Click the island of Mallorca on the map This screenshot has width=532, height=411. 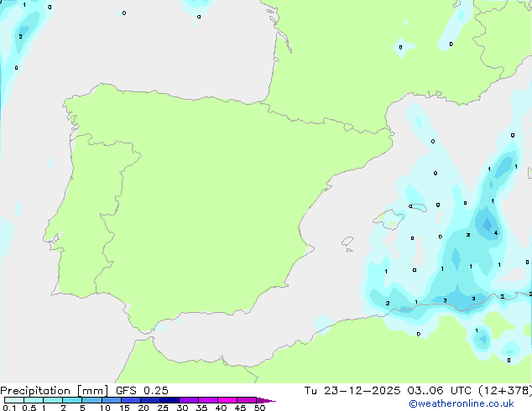[x=389, y=219]
